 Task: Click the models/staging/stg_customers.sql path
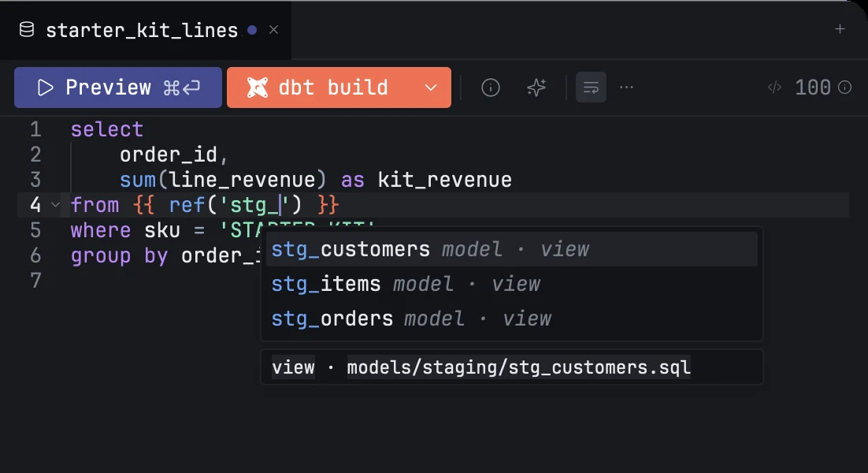click(x=519, y=367)
